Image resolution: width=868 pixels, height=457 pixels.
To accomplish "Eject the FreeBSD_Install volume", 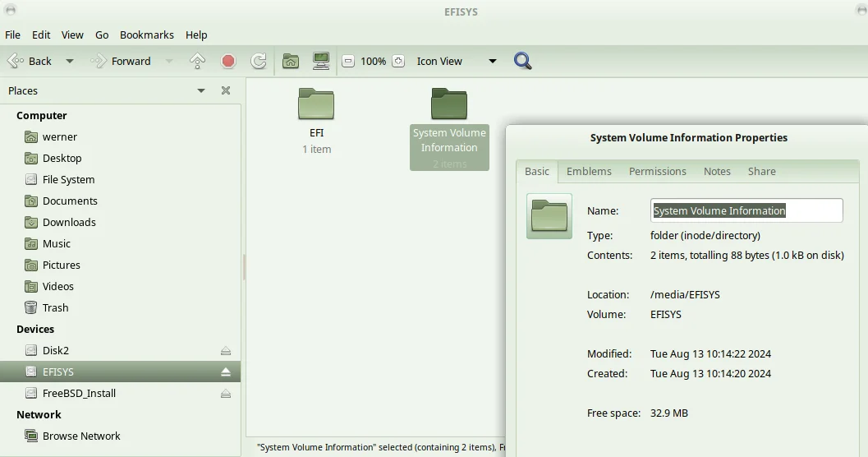I will (x=226, y=393).
